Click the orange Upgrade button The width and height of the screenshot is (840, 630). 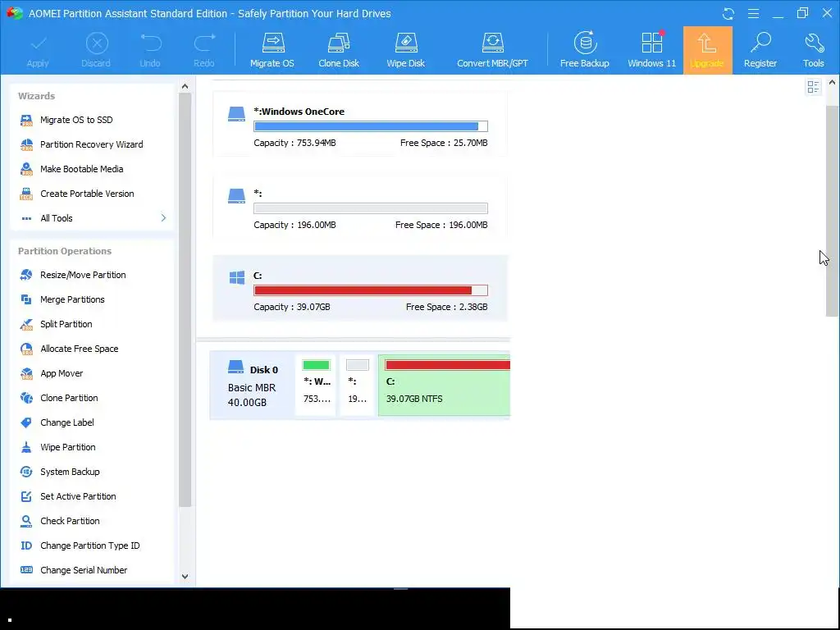click(707, 50)
